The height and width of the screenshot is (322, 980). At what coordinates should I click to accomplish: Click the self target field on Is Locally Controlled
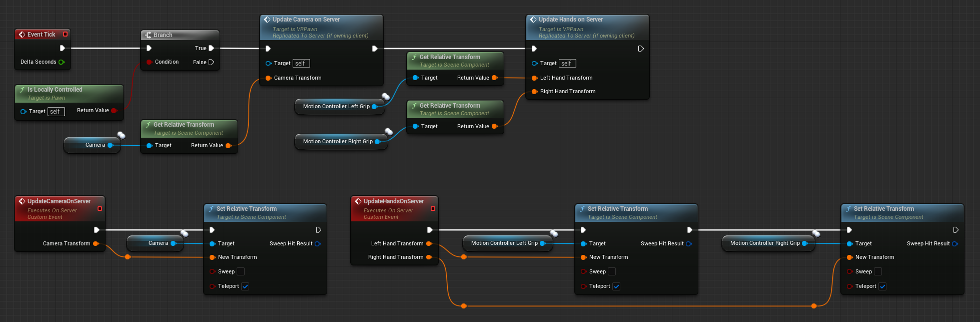pyautogui.click(x=56, y=112)
